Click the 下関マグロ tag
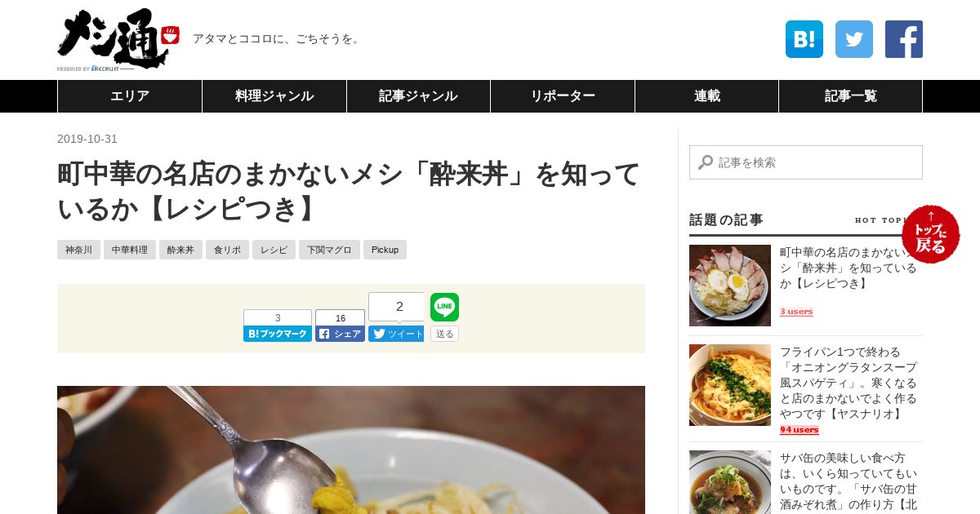Viewport: 980px width, 514px height. pyautogui.click(x=329, y=250)
